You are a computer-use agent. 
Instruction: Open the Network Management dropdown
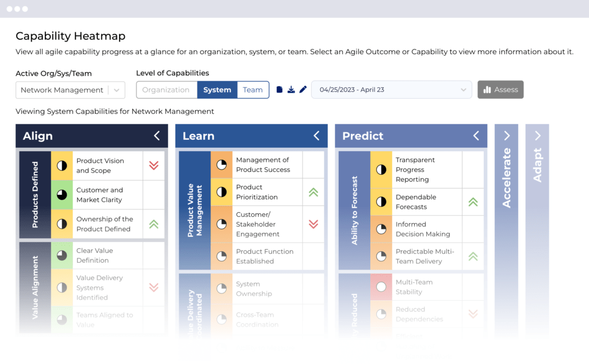pos(70,90)
